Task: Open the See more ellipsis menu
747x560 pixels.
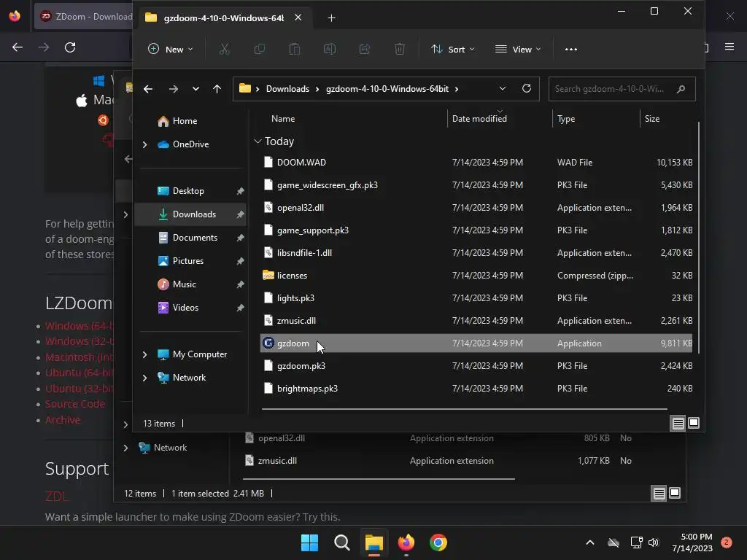Action: [x=570, y=49]
